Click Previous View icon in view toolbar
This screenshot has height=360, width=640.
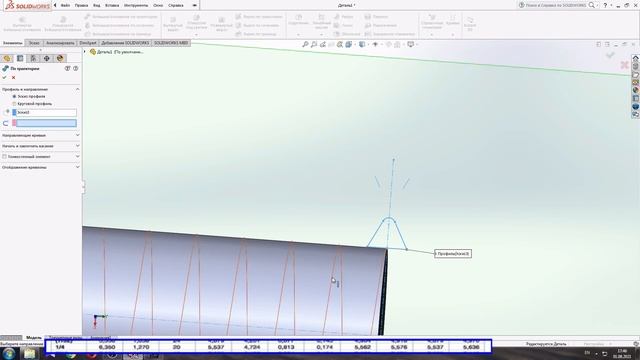322,44
